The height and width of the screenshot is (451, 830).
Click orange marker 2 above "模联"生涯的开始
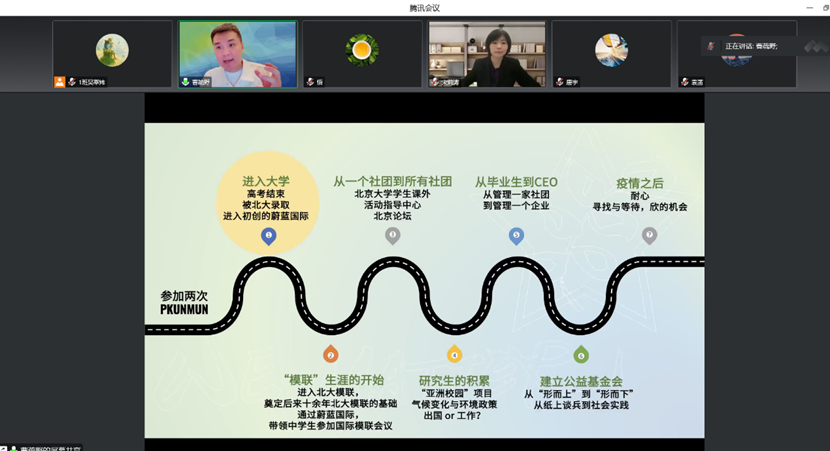330,354
